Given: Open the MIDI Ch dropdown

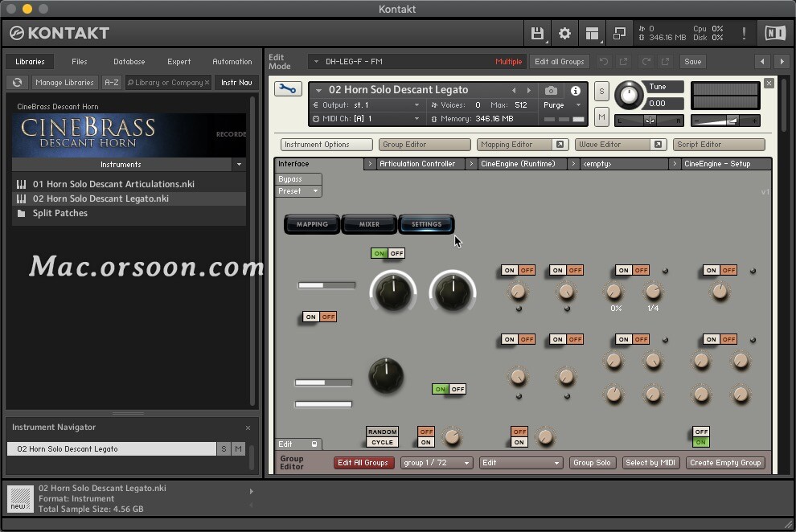Looking at the screenshot, I should (x=367, y=119).
